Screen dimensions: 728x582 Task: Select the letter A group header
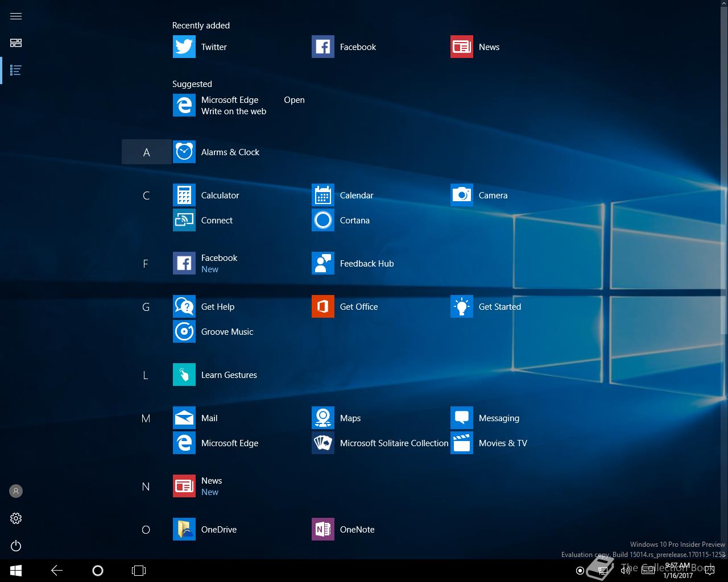[x=146, y=152]
